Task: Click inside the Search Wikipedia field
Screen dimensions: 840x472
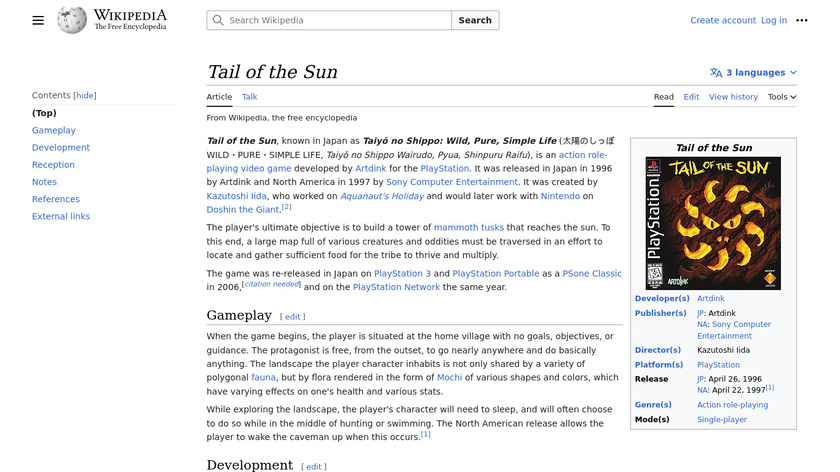Action: coord(329,20)
